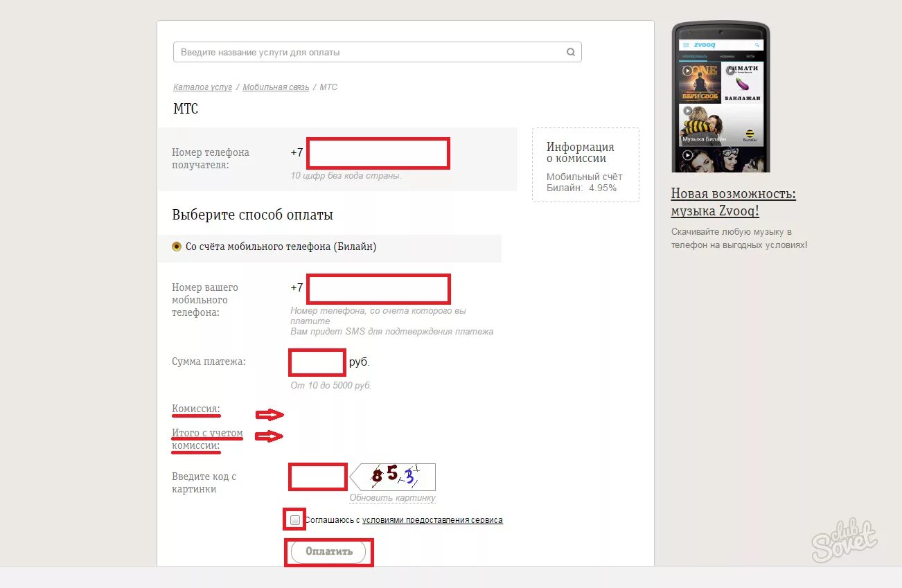Click the captcha code input field
The image size is (902, 588).
(317, 477)
